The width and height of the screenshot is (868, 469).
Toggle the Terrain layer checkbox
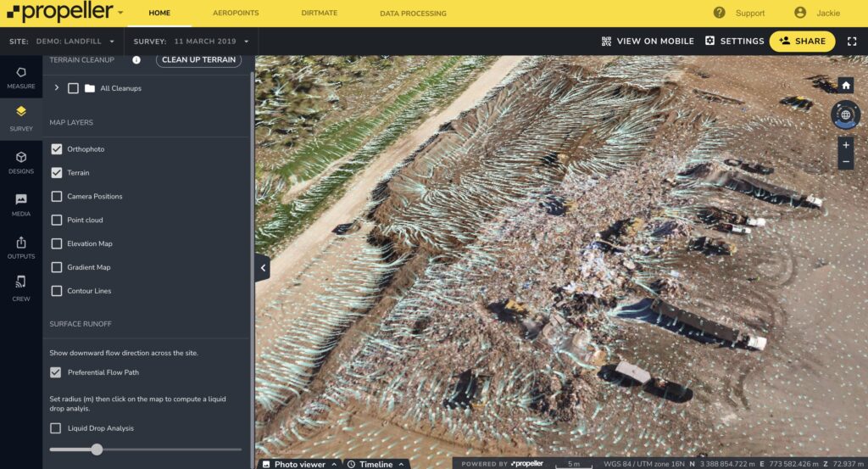click(x=57, y=173)
